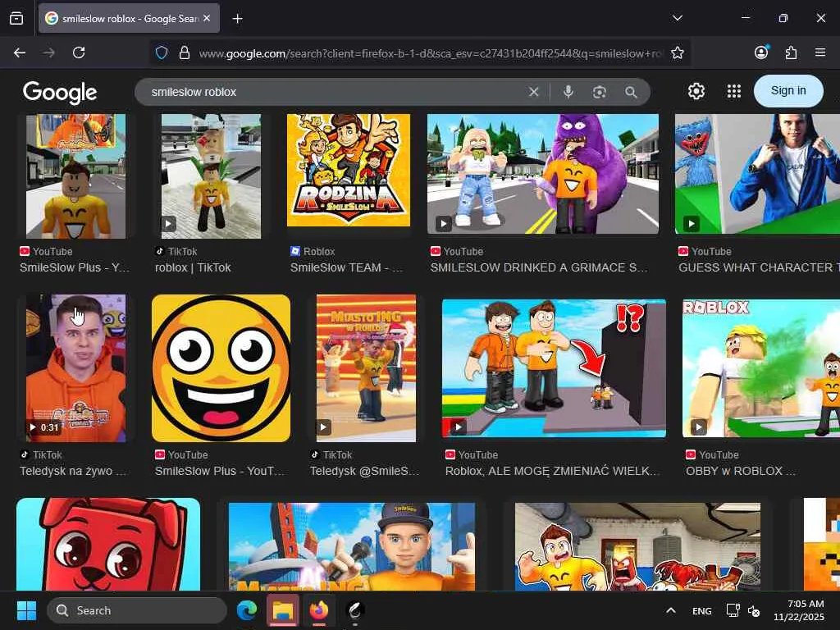The height and width of the screenshot is (630, 840).
Task: Open Google apps grid
Action: pos(734,91)
